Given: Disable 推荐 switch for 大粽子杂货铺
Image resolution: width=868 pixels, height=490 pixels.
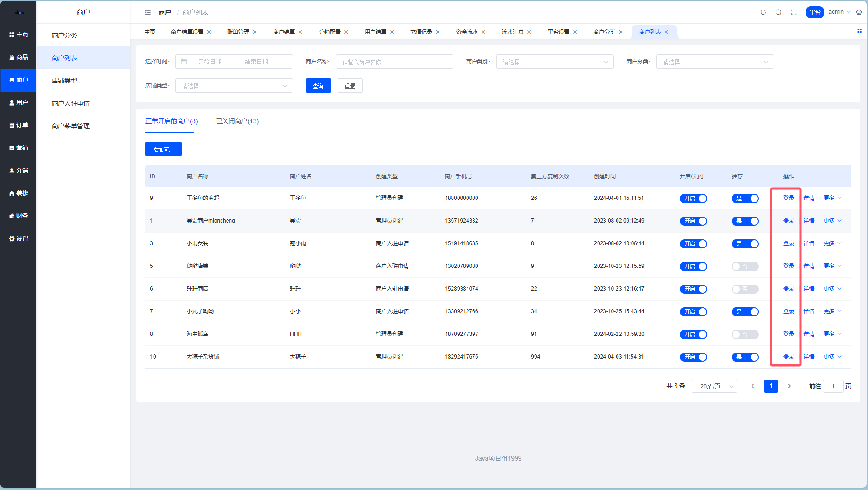Looking at the screenshot, I should pyautogui.click(x=745, y=357).
